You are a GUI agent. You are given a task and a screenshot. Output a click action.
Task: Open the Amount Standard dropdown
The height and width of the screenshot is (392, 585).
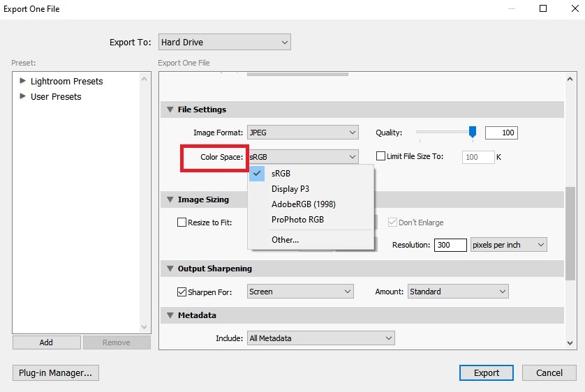(458, 292)
